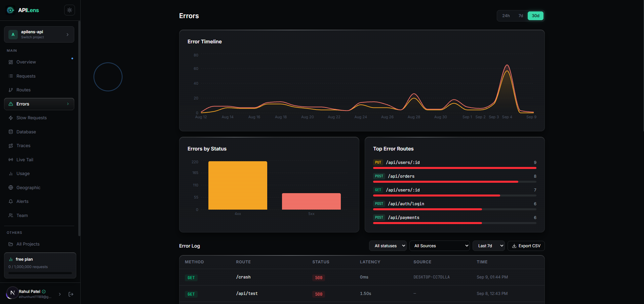644x304 pixels.
Task: Click the APILens logo icon
Action: 11,10
